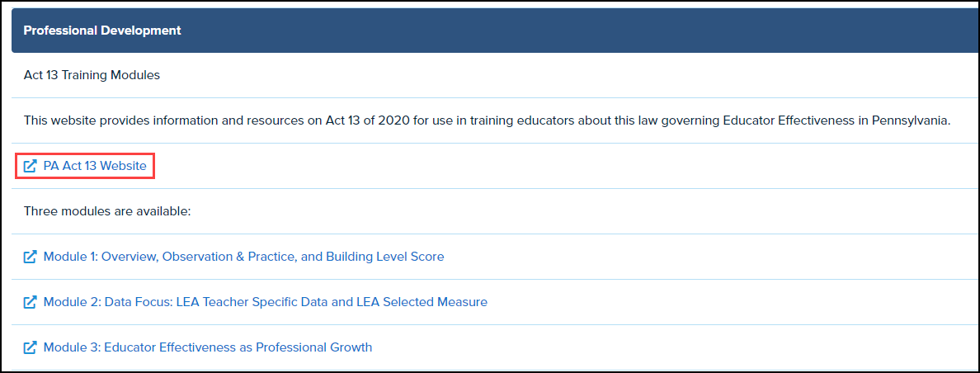Click the external link icon next to Module 1
Image resolution: width=980 pixels, height=373 pixels.
[30, 257]
